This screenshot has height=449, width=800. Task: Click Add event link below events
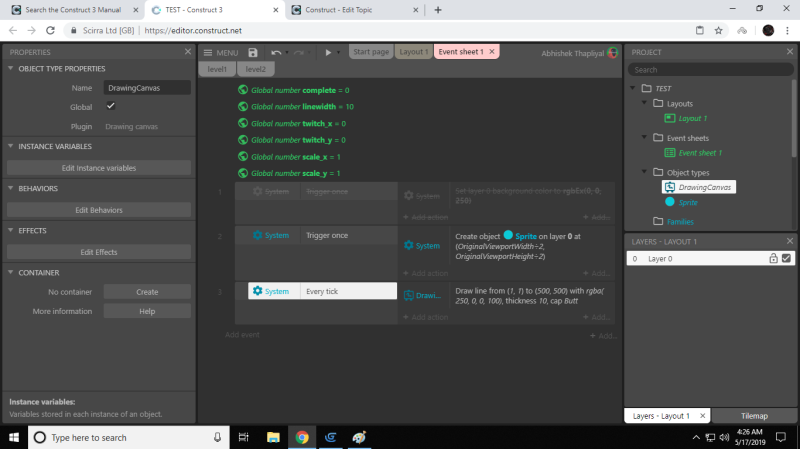pos(242,335)
